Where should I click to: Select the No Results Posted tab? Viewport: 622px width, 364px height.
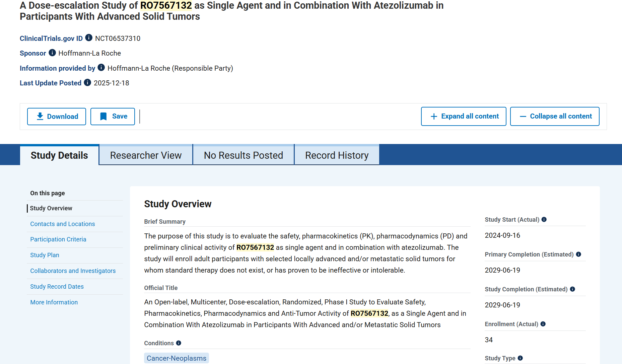[x=244, y=155]
